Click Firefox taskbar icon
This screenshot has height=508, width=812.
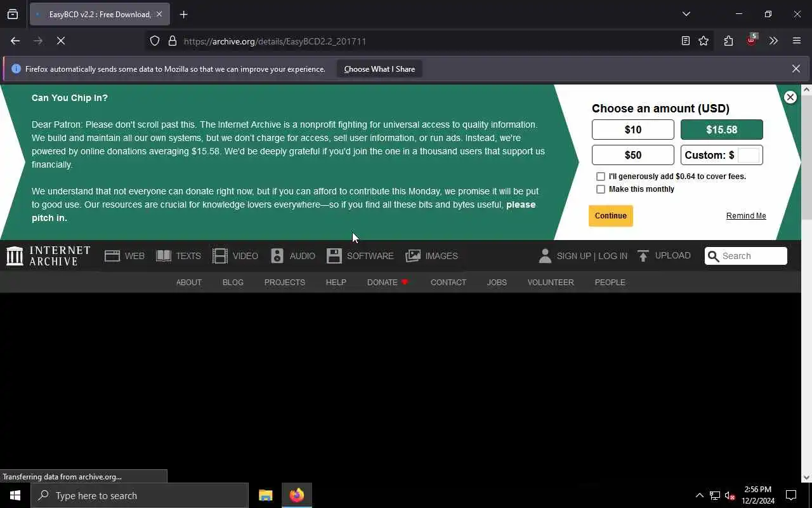297,495
